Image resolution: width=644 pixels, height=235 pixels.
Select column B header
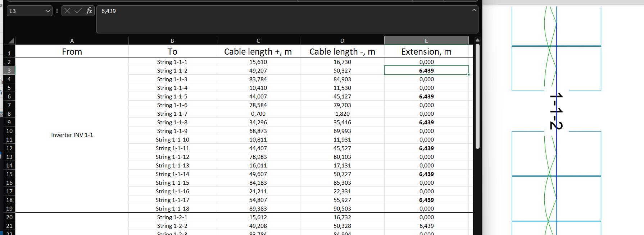(172, 41)
